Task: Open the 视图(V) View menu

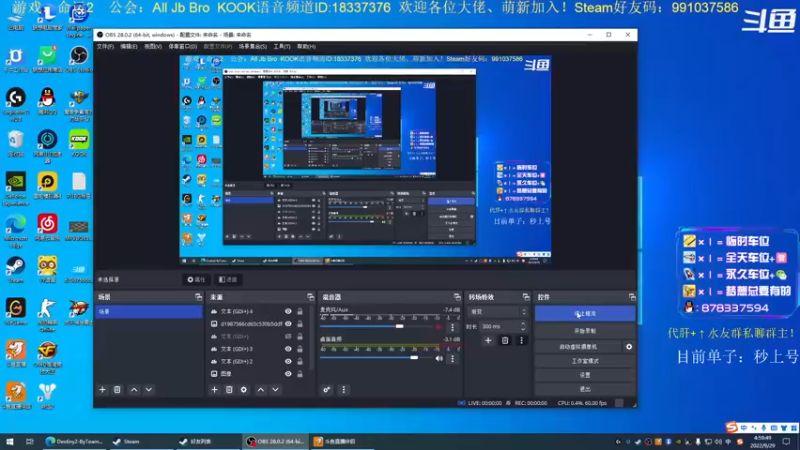Action: pos(153,46)
